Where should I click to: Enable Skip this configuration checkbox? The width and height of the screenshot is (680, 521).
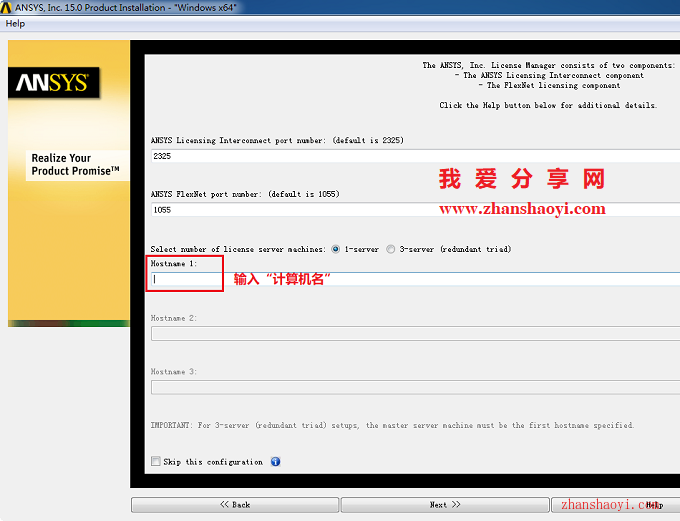coord(156,461)
